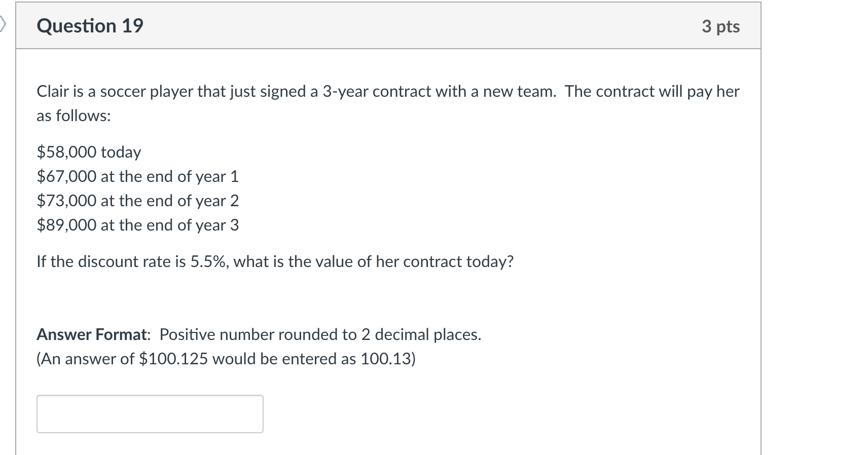The height and width of the screenshot is (455, 868).
Task: Click the gray Question 19 header bar
Action: [x=406, y=26]
